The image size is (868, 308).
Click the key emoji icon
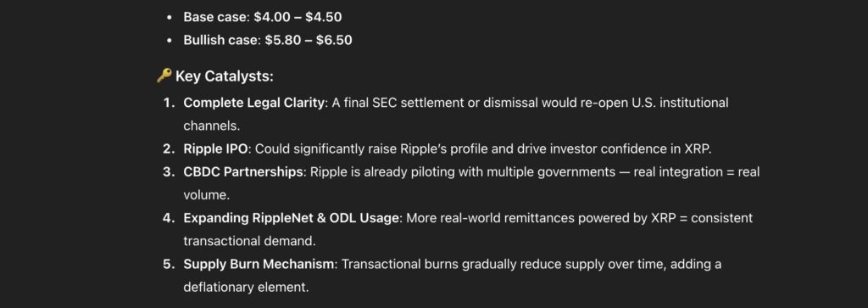[164, 76]
